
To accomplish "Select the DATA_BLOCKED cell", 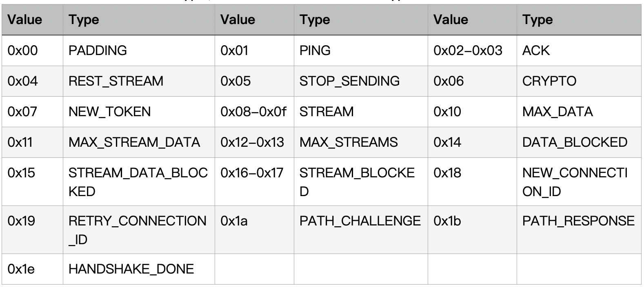I will (579, 142).
